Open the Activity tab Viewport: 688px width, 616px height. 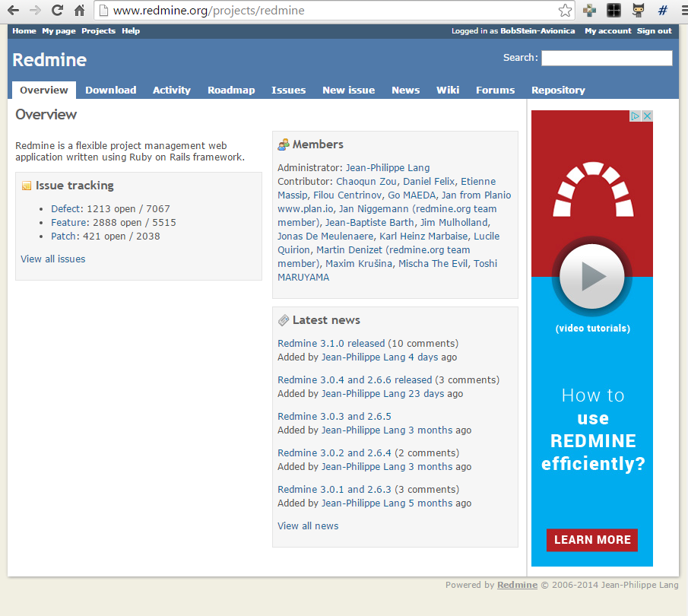coord(172,90)
